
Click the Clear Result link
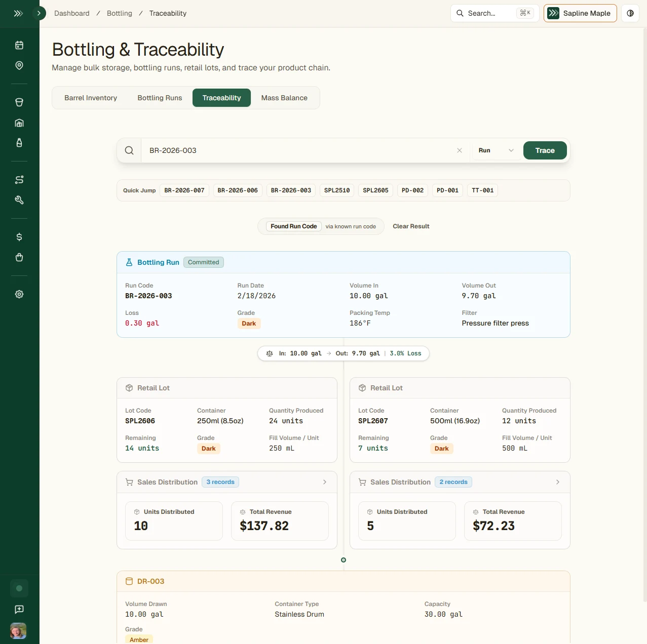tap(411, 226)
